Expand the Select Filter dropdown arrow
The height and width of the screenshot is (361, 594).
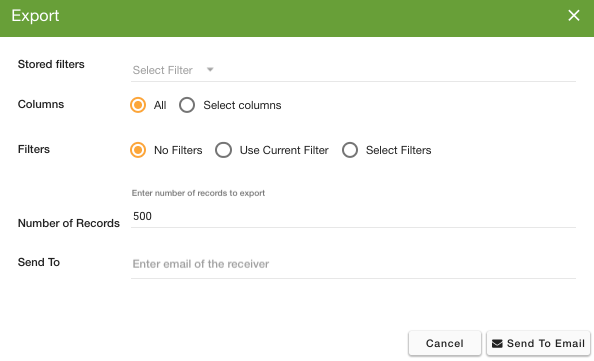[x=210, y=70]
